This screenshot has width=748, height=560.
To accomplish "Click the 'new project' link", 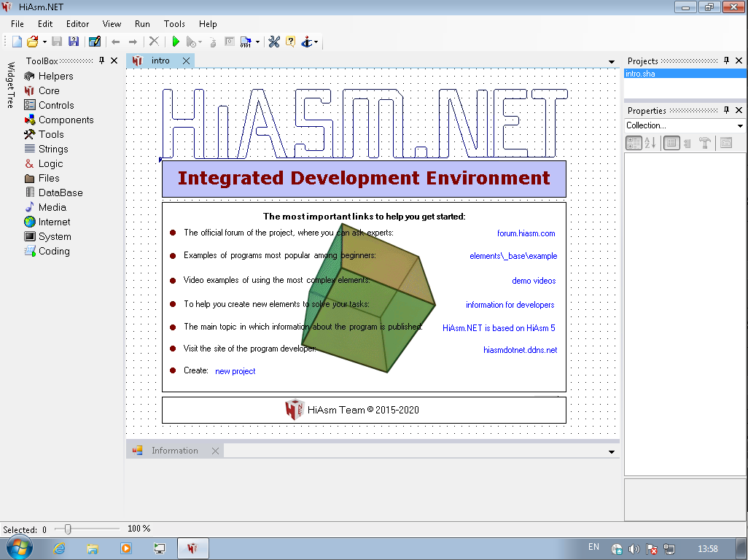I will click(235, 371).
